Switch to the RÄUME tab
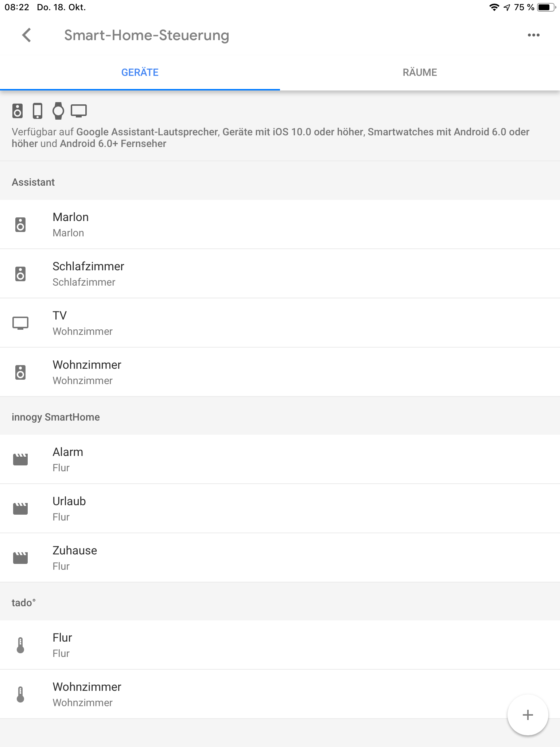 pyautogui.click(x=420, y=72)
